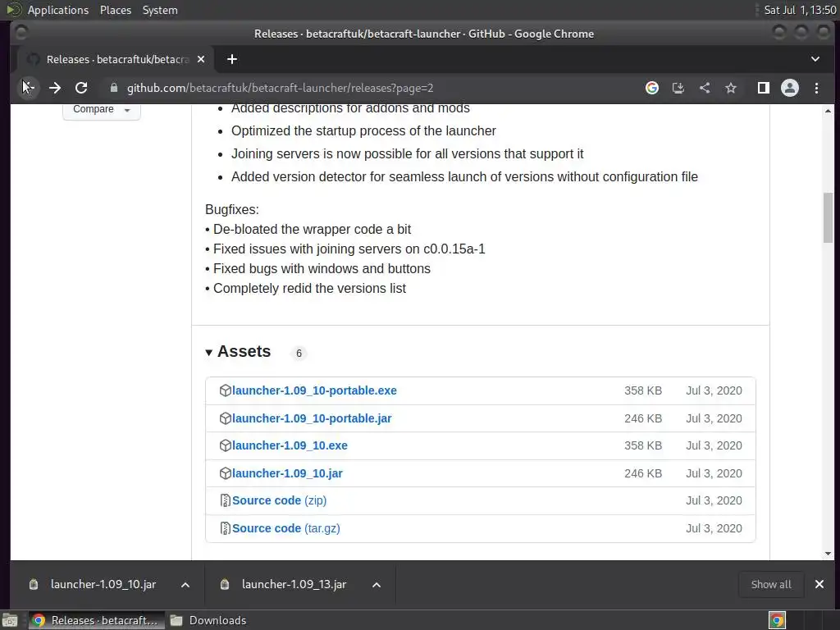Download Source code (tar.gz)
The image size is (840, 630).
(x=285, y=528)
